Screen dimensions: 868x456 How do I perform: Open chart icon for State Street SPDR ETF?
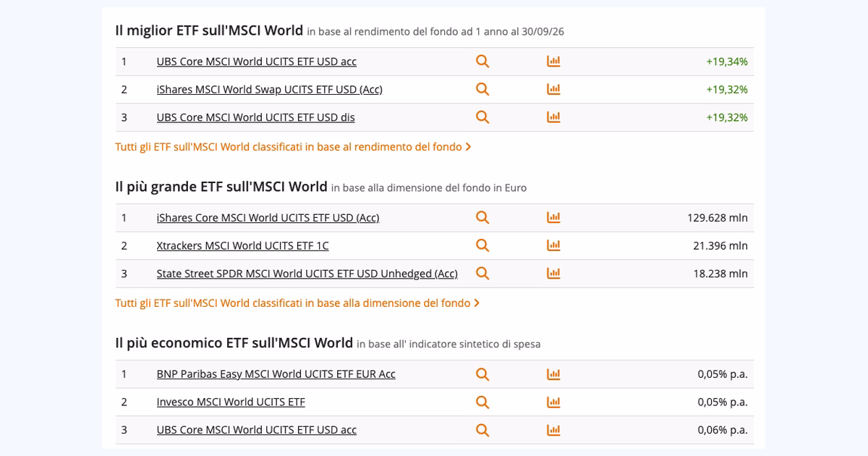tap(553, 273)
